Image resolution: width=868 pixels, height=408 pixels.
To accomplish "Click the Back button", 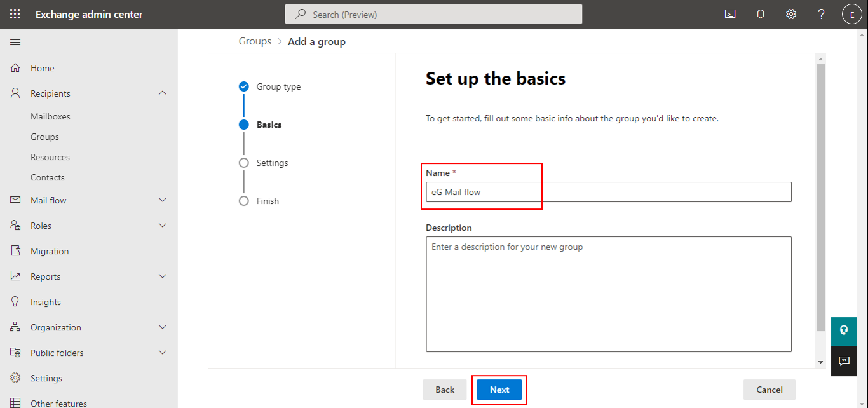I will coord(445,390).
